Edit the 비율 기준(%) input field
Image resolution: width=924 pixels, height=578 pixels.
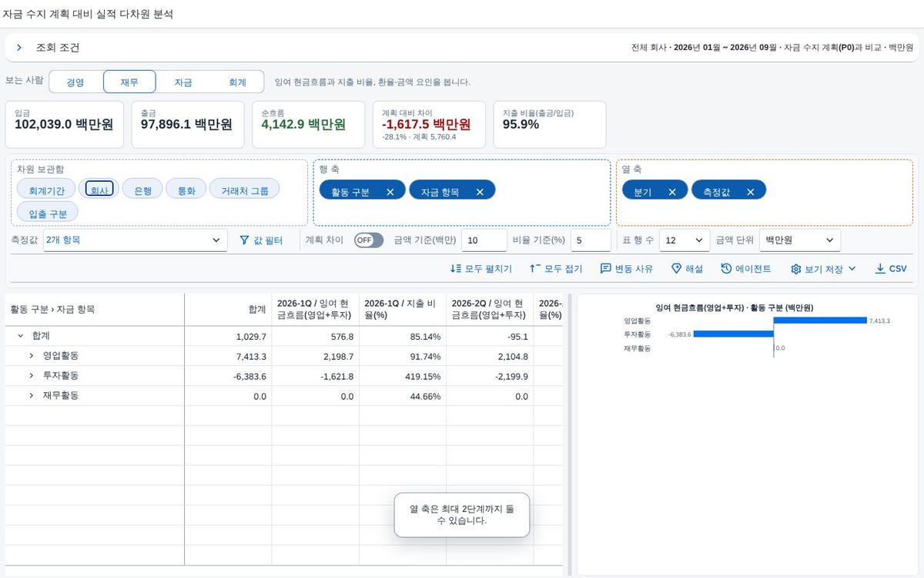tap(591, 240)
